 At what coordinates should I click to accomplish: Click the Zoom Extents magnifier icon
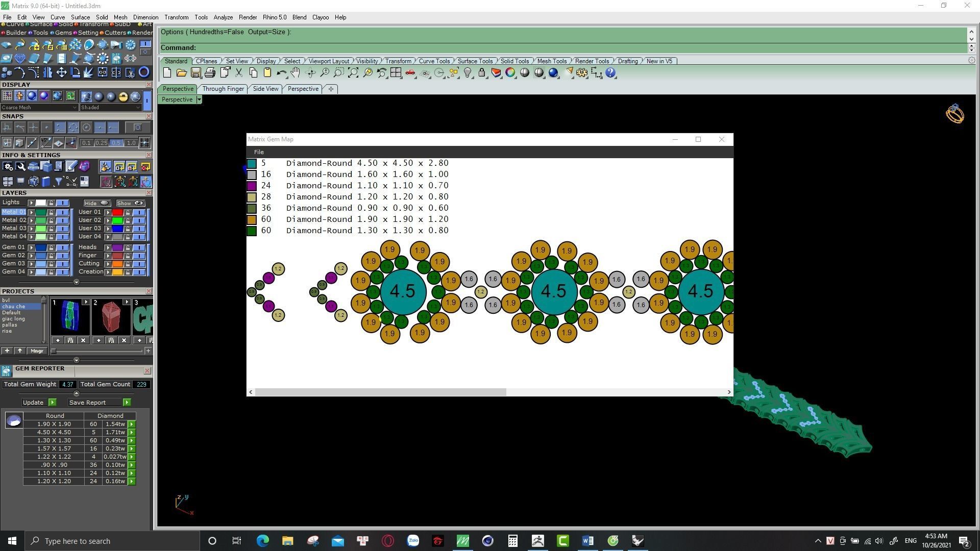click(353, 73)
